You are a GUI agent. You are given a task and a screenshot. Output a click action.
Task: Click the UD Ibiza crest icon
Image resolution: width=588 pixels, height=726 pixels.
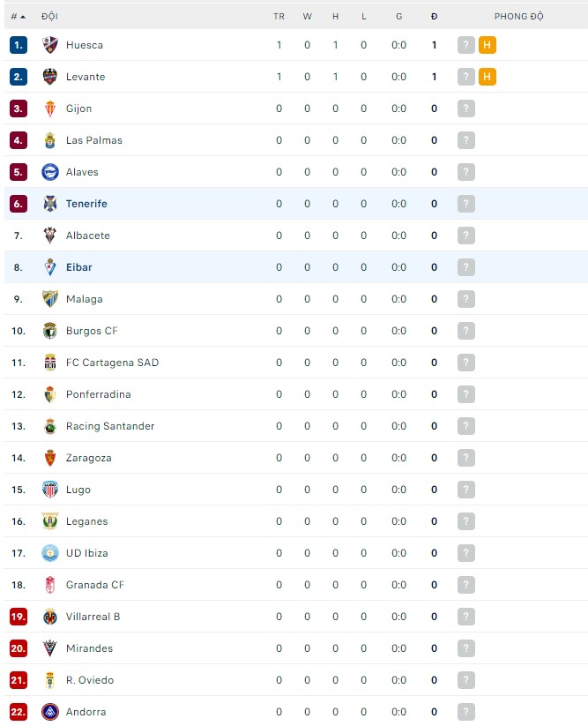(x=50, y=553)
